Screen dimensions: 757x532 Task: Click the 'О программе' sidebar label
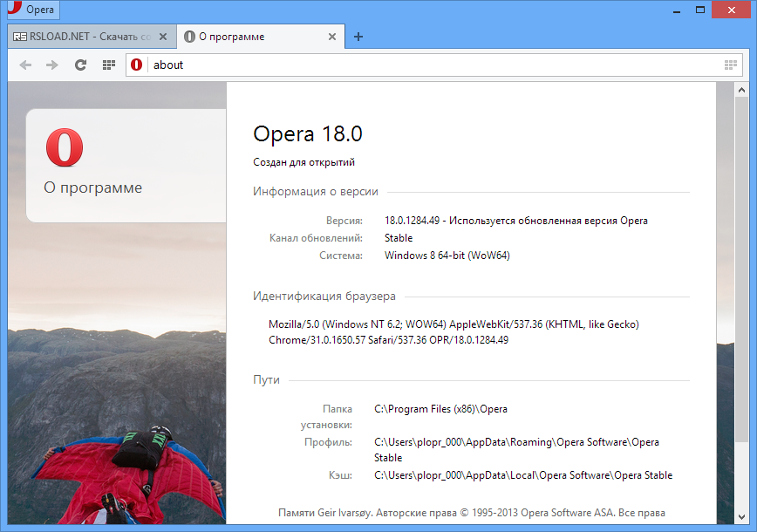[x=92, y=188]
